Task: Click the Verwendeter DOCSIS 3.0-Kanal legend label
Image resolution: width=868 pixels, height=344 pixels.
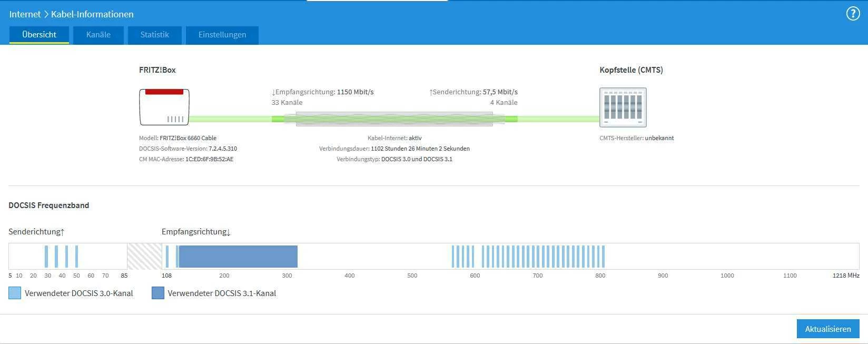Action: [x=79, y=293]
